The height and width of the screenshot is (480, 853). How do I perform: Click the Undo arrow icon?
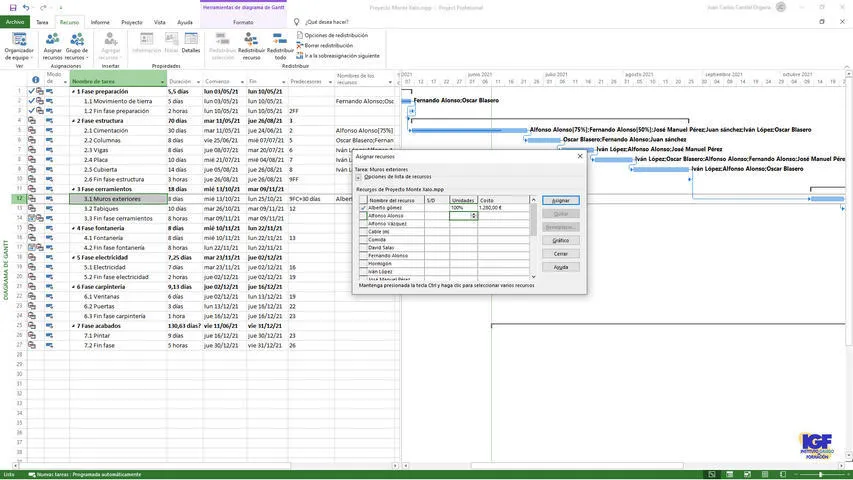[26, 8]
